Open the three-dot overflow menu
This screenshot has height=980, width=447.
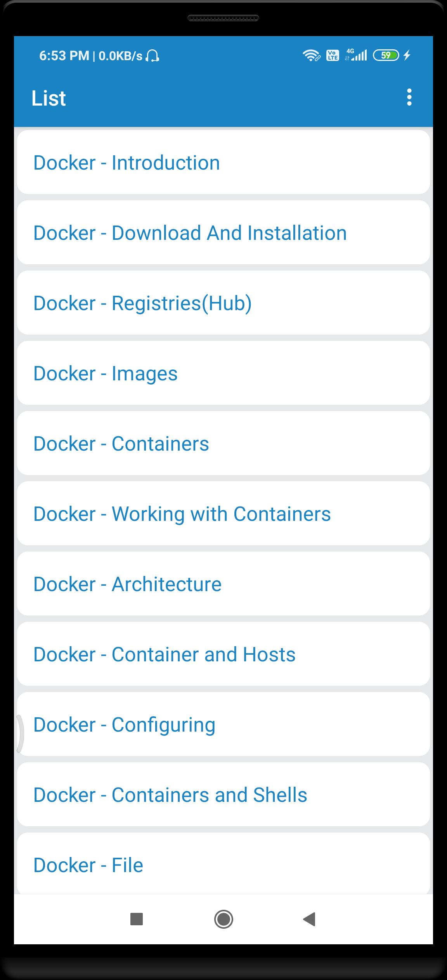[409, 97]
